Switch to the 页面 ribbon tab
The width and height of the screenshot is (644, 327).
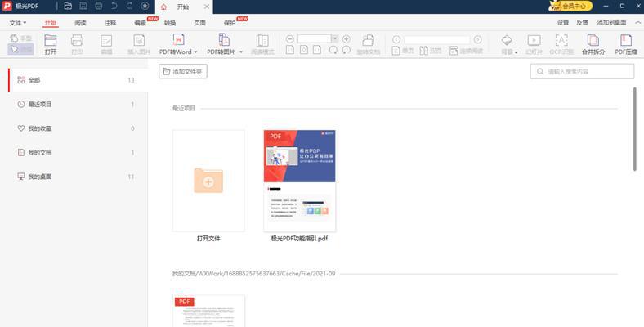199,23
